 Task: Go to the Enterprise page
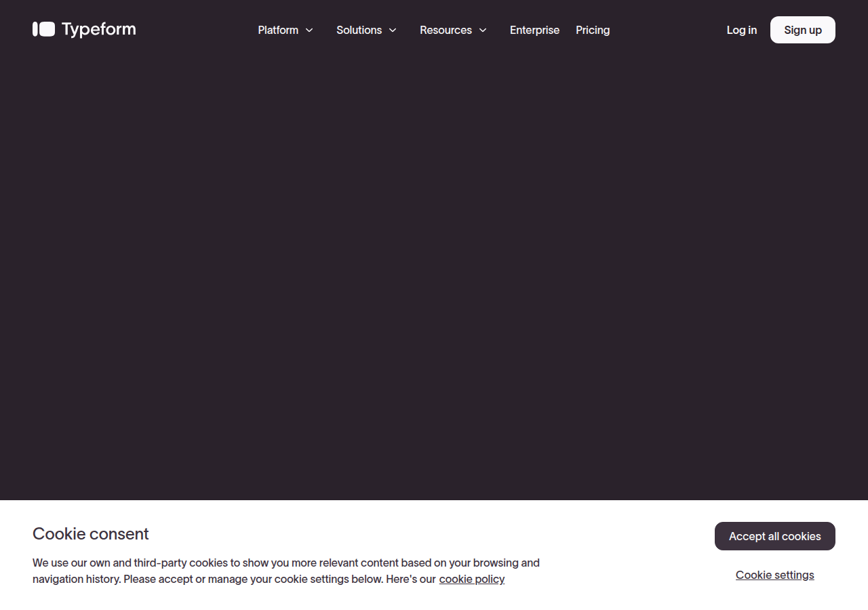534,30
